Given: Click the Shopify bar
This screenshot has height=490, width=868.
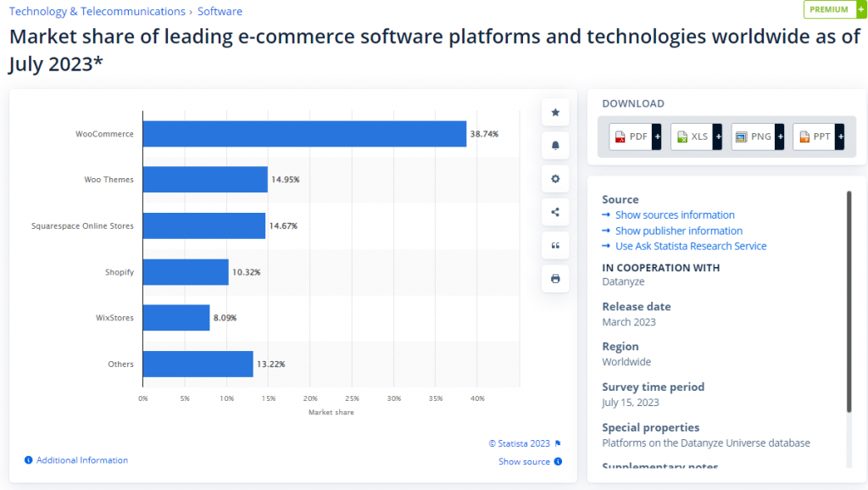Looking at the screenshot, I should click(x=186, y=272).
